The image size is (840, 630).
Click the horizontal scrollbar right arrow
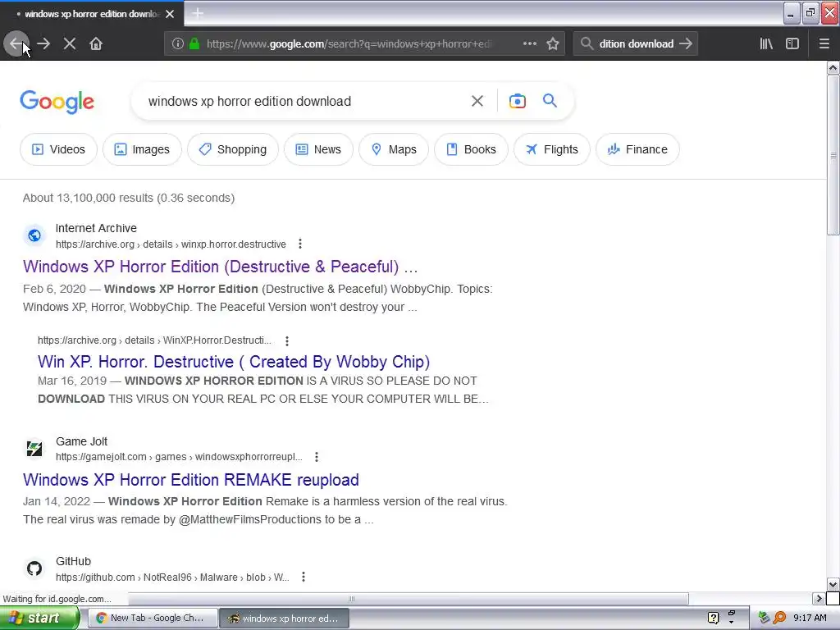click(x=818, y=598)
